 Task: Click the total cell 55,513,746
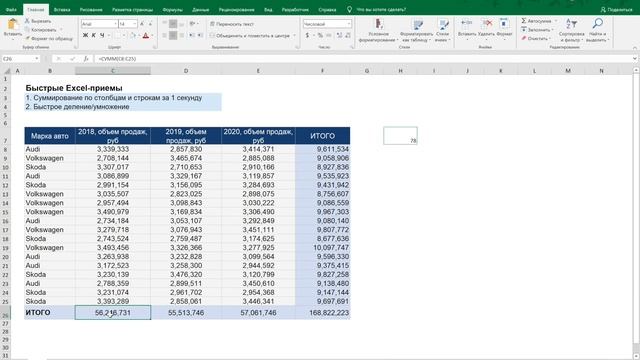(x=186, y=313)
